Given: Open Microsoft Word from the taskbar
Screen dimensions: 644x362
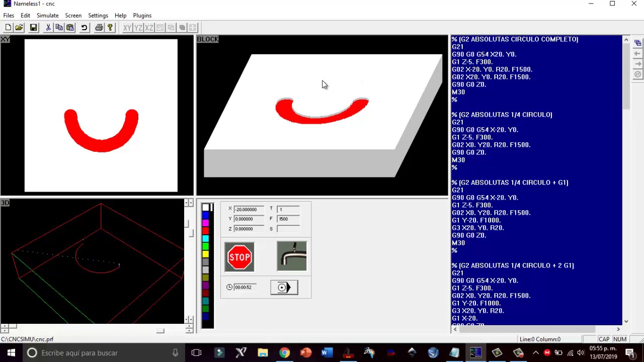Looking at the screenshot, I should [327, 353].
